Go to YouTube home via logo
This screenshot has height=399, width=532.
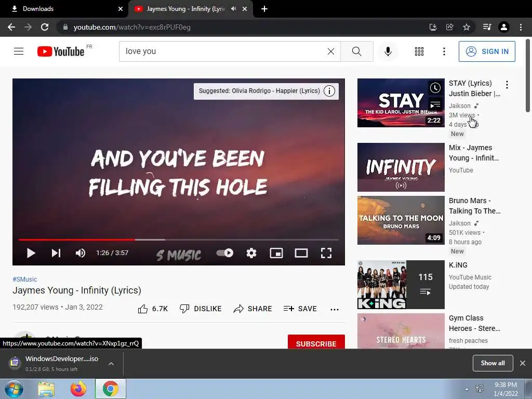tap(61, 51)
